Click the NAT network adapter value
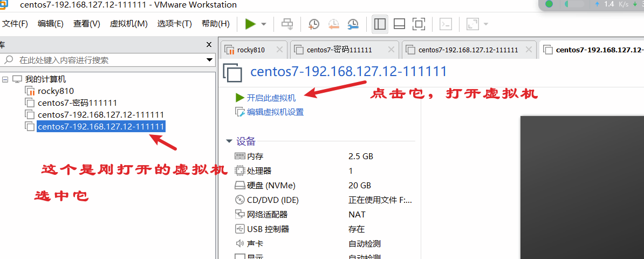 coord(357,215)
